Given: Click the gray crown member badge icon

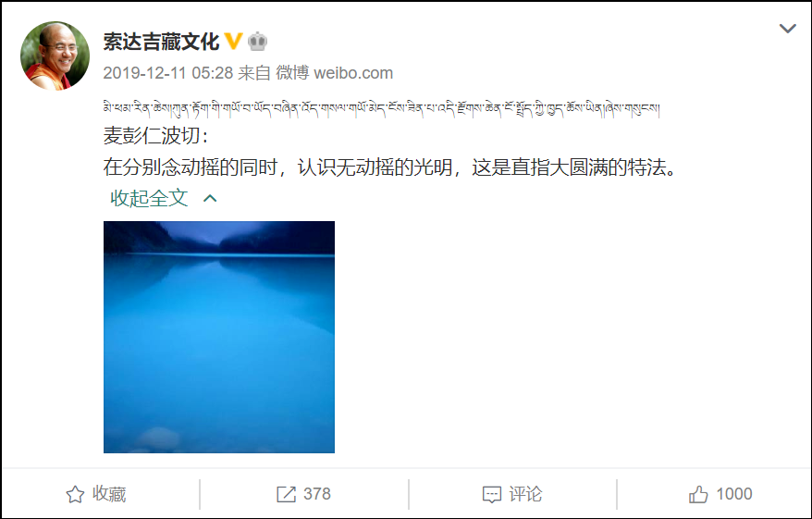Looking at the screenshot, I should coord(257,42).
